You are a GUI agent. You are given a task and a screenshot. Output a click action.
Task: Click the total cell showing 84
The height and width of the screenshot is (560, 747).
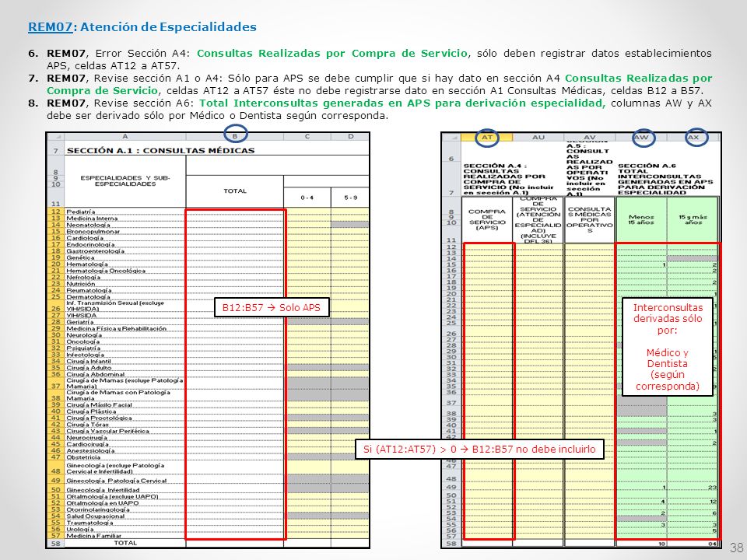click(x=693, y=544)
